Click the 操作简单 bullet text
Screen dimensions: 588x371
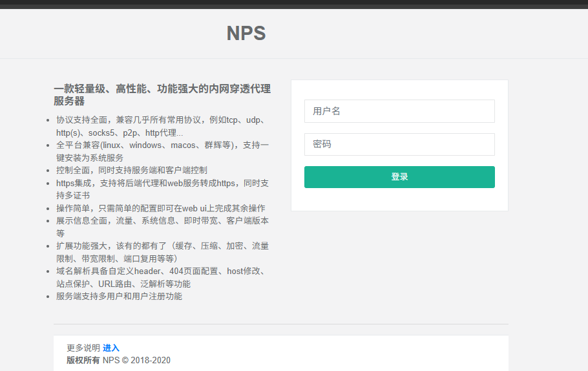(160, 208)
